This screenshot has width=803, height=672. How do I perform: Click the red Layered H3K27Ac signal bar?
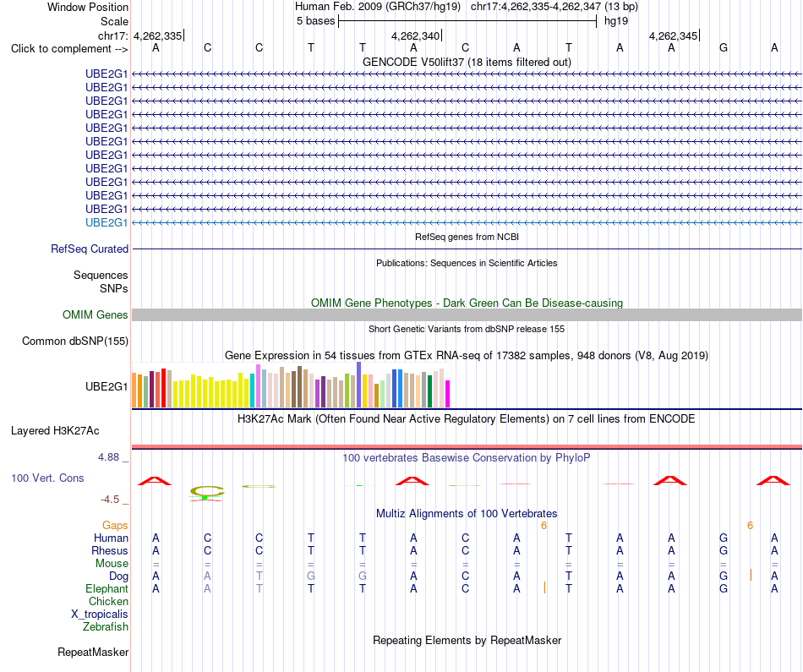pyautogui.click(x=467, y=447)
